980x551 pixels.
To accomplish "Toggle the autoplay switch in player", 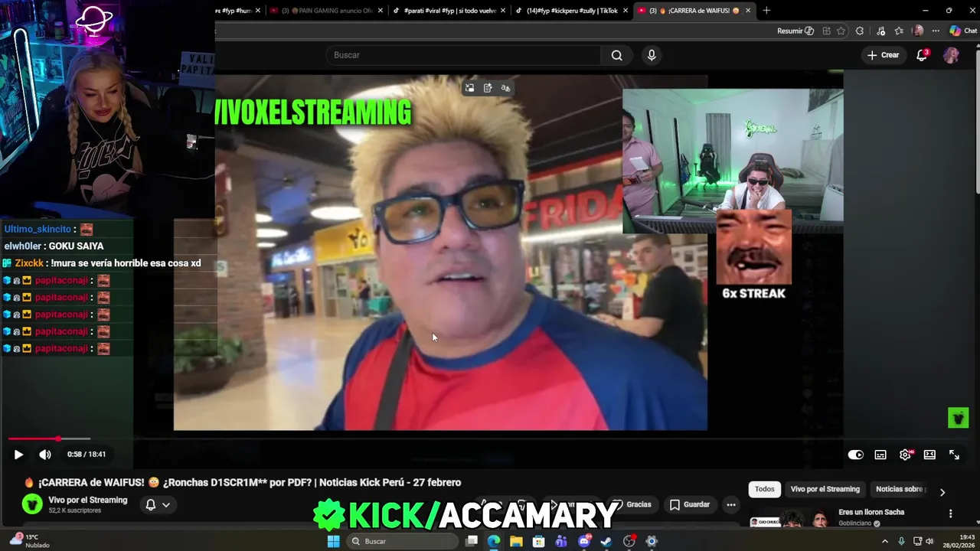I will (x=856, y=455).
